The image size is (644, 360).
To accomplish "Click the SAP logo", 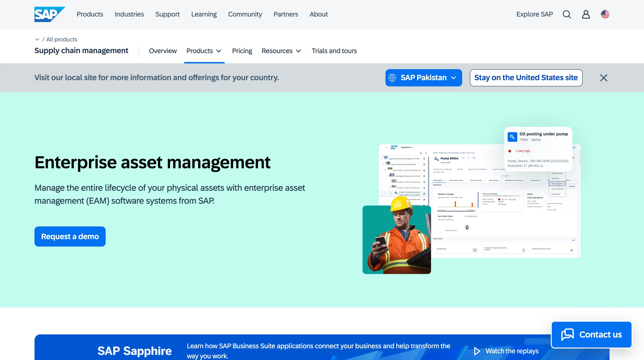I will tap(50, 14).
